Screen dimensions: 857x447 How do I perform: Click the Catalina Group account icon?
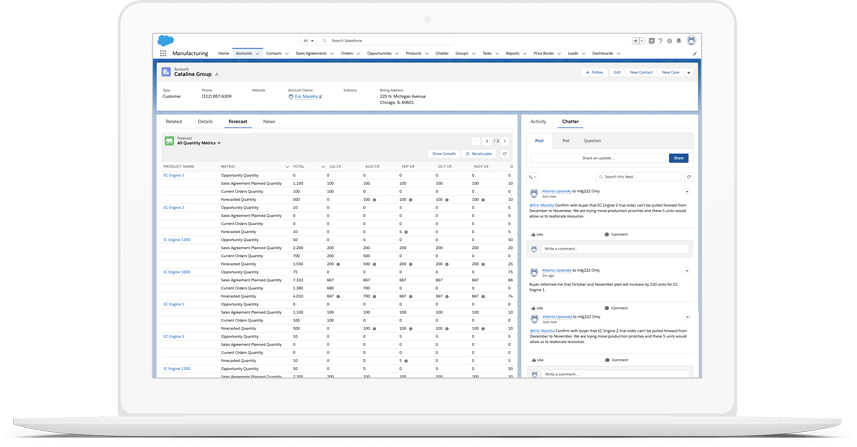[x=166, y=72]
